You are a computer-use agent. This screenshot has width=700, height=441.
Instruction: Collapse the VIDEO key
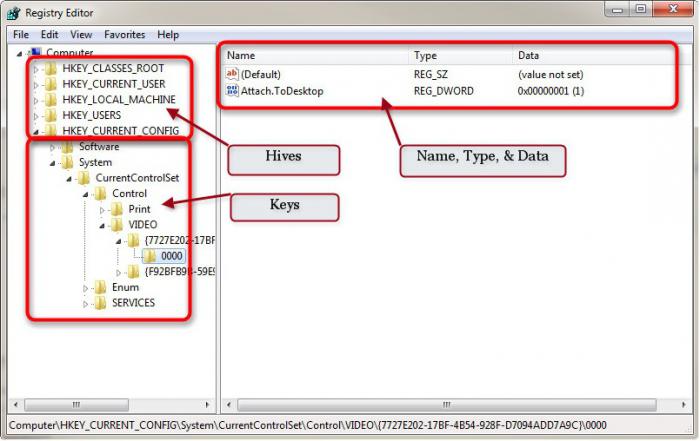pos(102,226)
